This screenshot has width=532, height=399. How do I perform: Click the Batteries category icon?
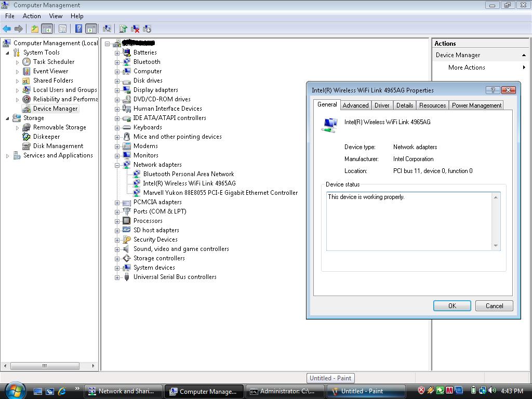pos(127,52)
